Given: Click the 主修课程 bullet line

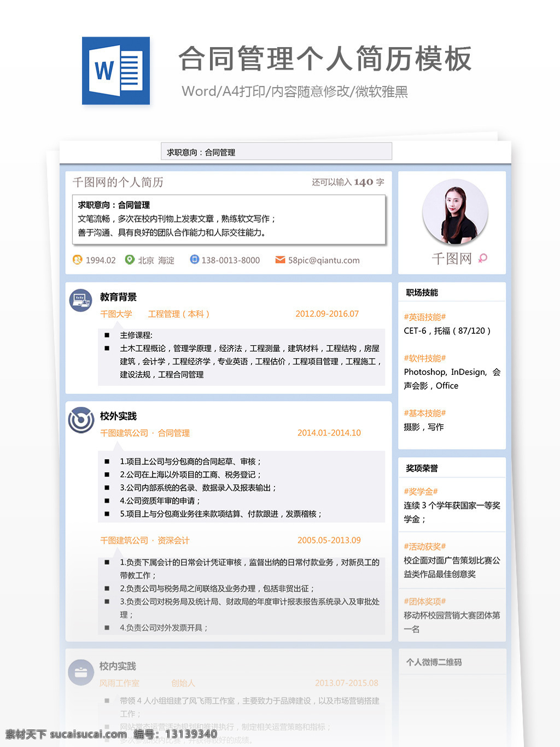Looking at the screenshot, I should click(x=136, y=335).
